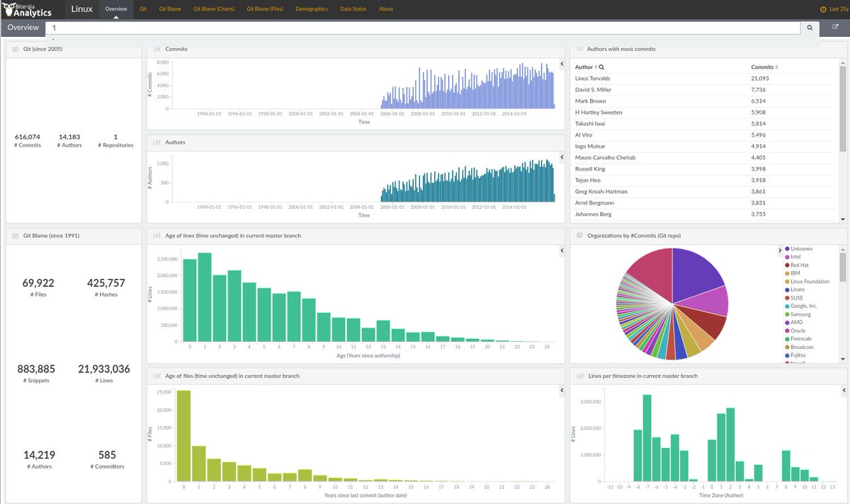Click the chart icon of Age of files panel
This screenshot has height=504, width=850.
[x=157, y=376]
